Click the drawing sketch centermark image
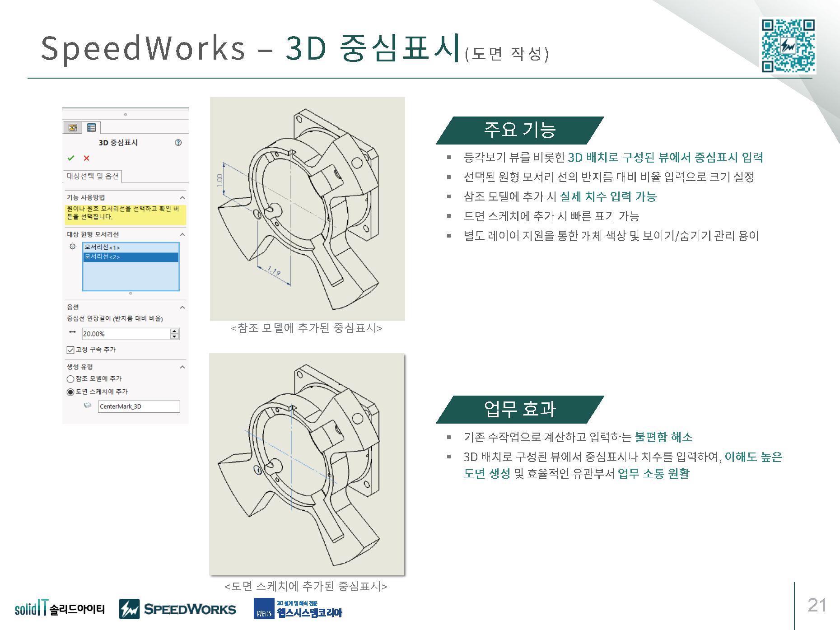Image resolution: width=840 pixels, height=630 pixels. 307,464
